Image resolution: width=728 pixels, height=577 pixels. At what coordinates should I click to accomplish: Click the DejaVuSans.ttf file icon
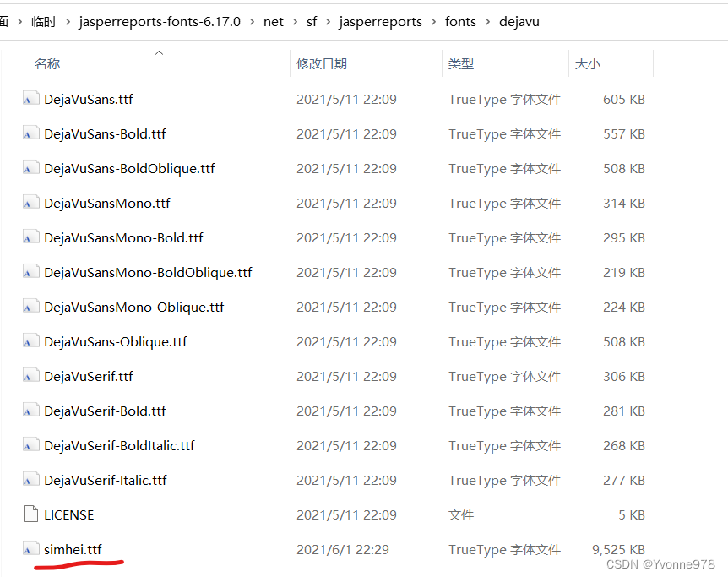coord(30,99)
